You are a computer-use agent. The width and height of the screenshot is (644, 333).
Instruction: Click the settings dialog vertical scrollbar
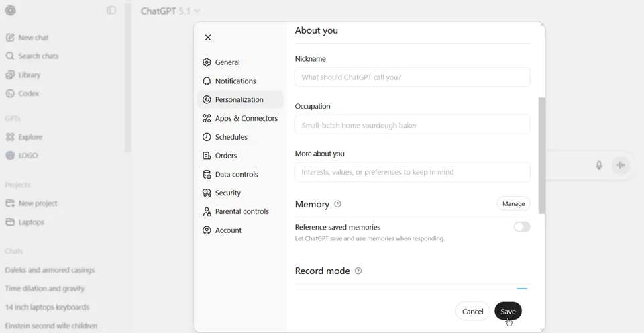point(541,154)
